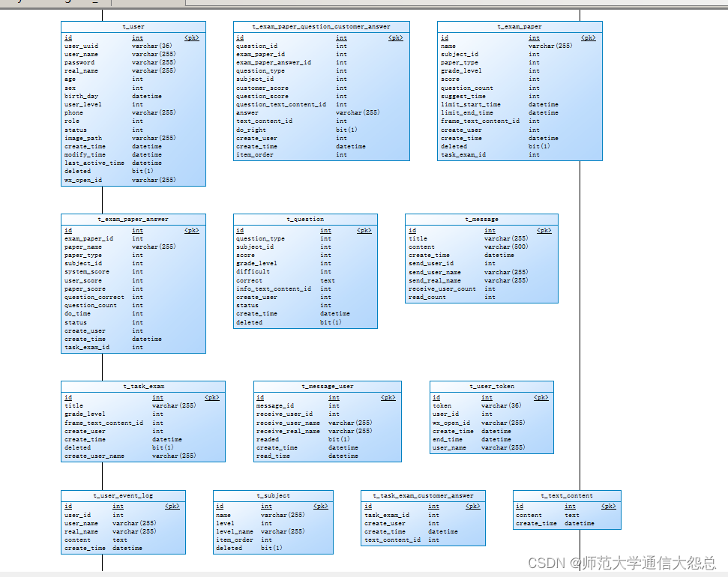Viewport: 728px width, 577px height.
Task: Click receive_user_id in t_message_user
Action: [285, 414]
